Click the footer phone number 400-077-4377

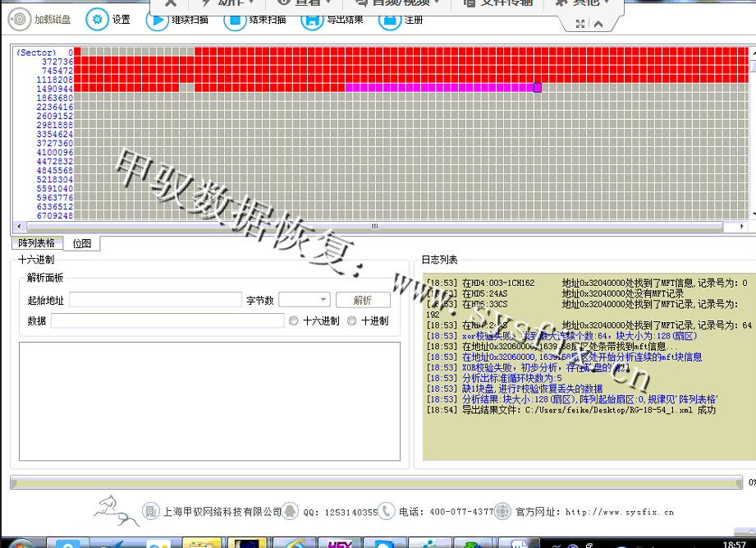click(x=461, y=512)
